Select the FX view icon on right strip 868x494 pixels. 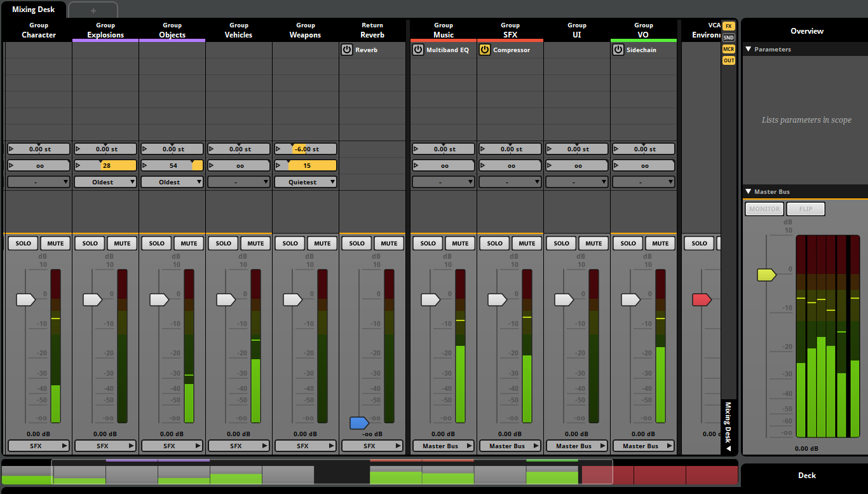tap(728, 26)
